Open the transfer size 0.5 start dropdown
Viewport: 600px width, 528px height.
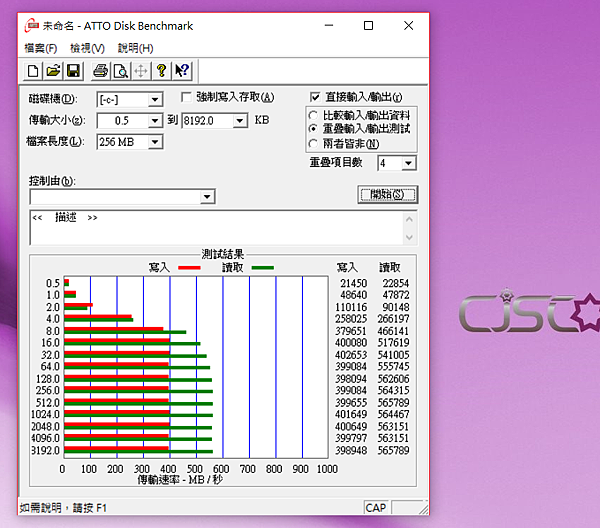click(x=155, y=121)
